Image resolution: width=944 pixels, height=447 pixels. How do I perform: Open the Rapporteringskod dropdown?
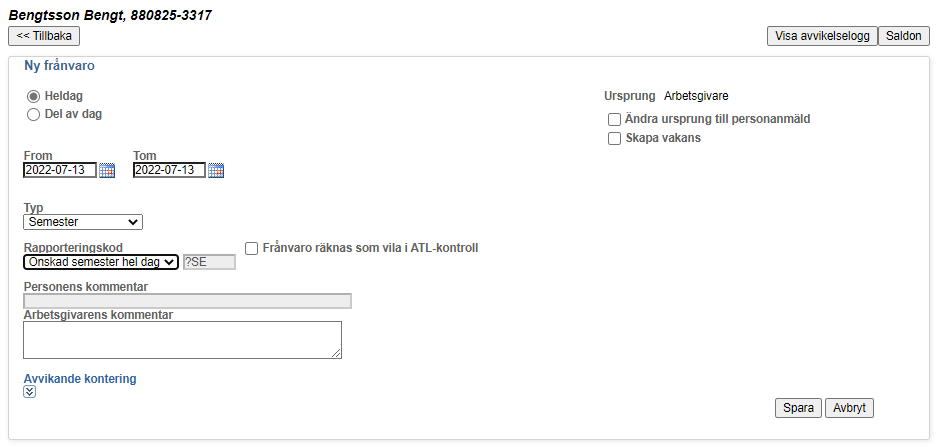[101, 262]
